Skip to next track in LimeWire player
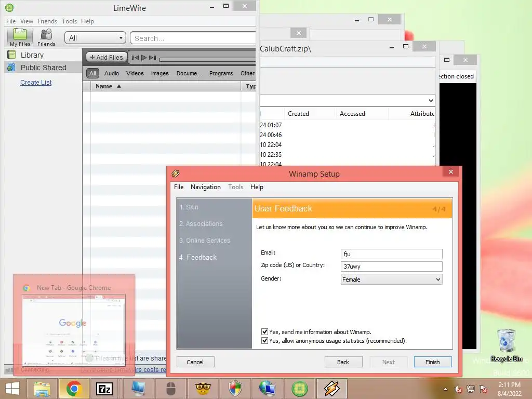The height and width of the screenshot is (399, 532). coord(153,58)
